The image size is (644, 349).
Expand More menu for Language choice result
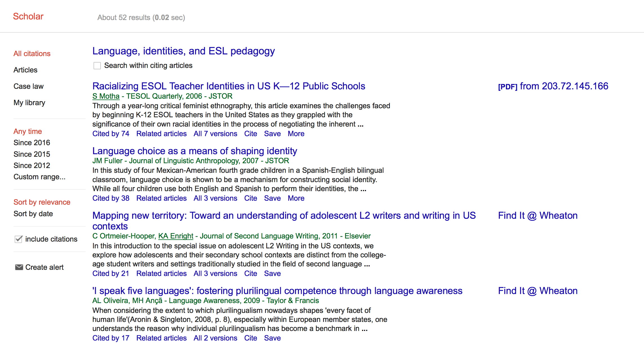[296, 198]
